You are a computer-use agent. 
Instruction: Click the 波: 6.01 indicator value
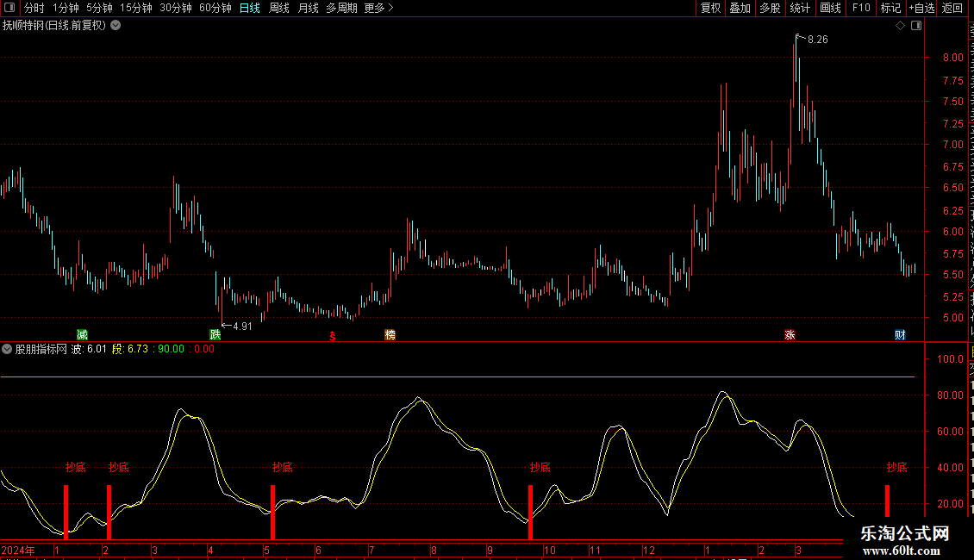click(x=89, y=349)
